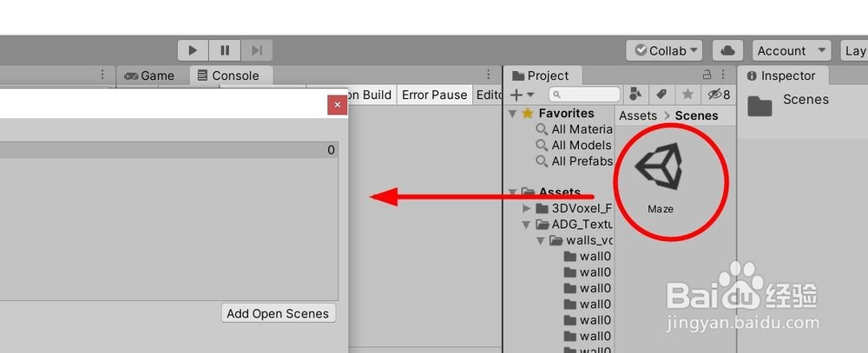This screenshot has height=353, width=868.
Task: Click the favorites star icon in Project toolbar
Action: tap(687, 95)
